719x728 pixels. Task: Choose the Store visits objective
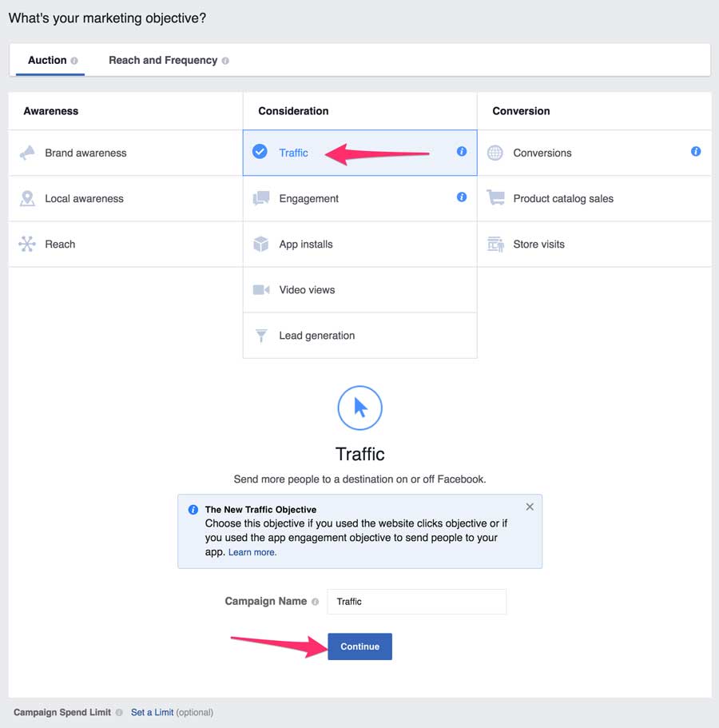(594, 245)
